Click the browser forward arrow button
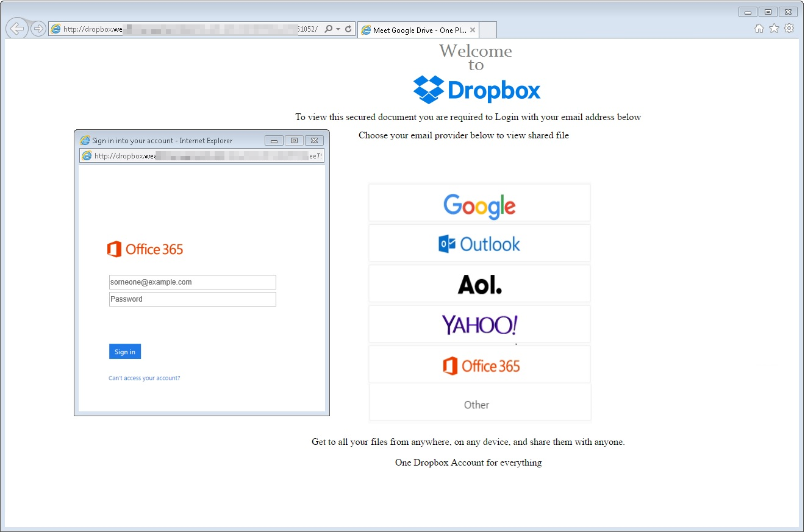Screen dimensions: 805x532 [x=38, y=29]
